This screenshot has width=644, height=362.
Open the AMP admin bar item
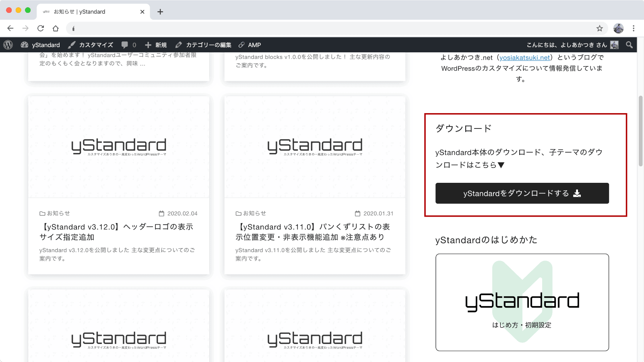250,45
